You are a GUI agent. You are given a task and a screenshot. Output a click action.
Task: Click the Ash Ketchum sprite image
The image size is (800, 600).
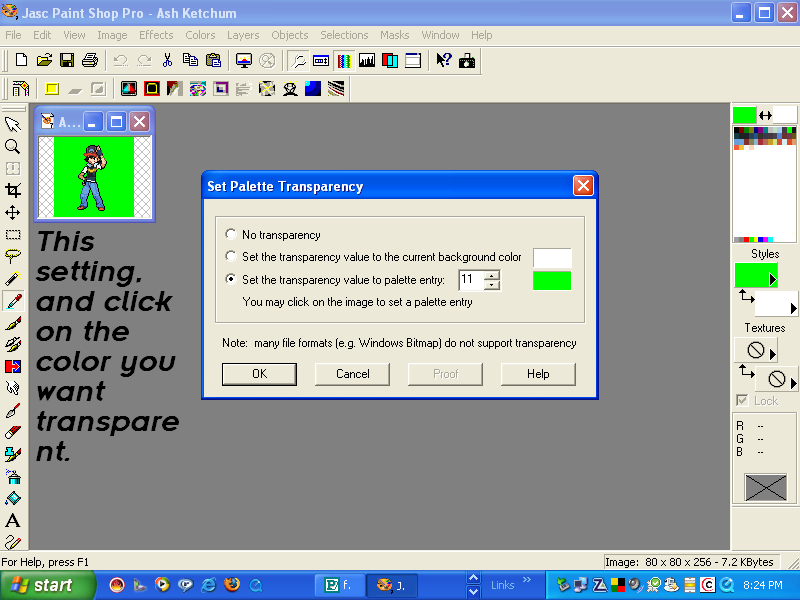coord(94,177)
